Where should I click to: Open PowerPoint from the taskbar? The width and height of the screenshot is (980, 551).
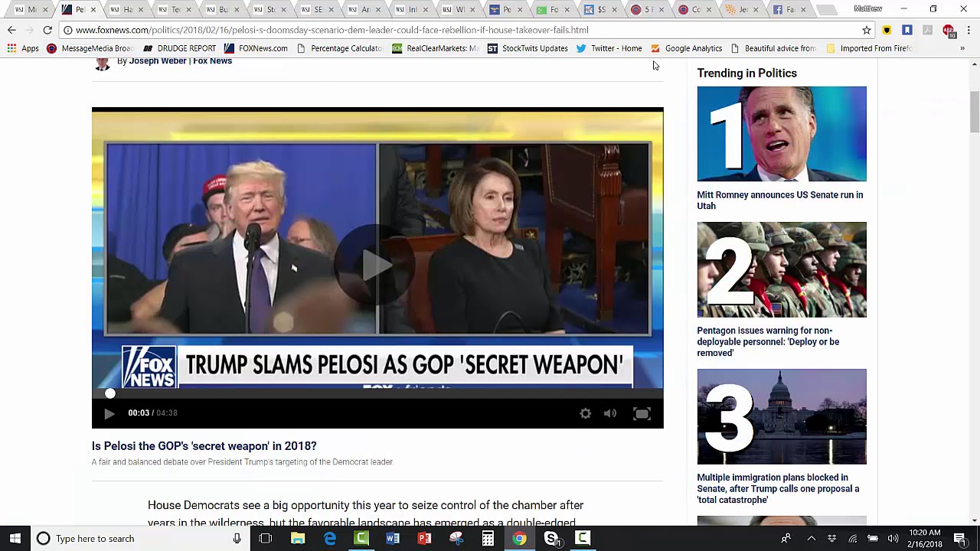coord(424,539)
